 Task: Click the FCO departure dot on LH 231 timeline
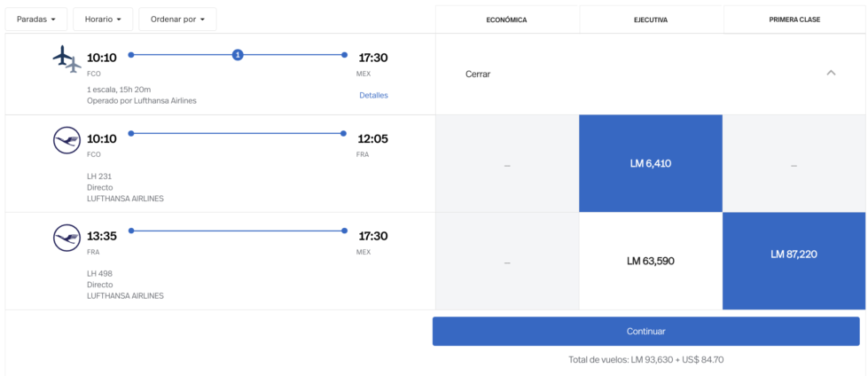(131, 133)
